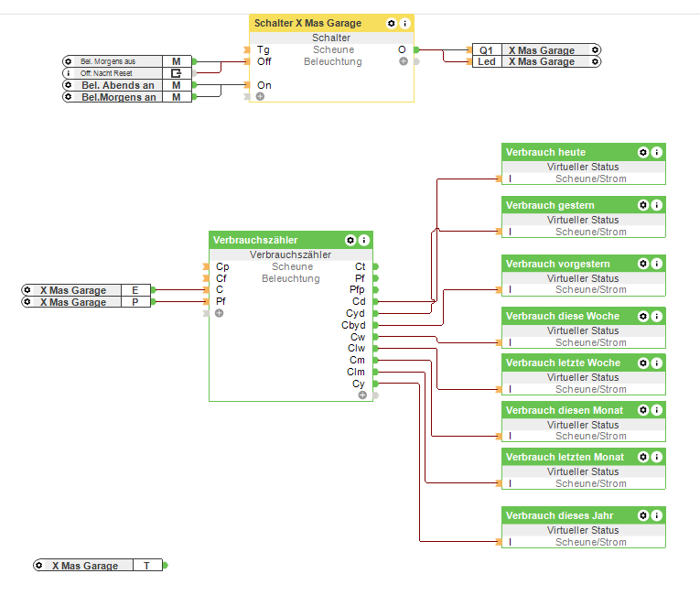Screen dimensions: 700x606
Task: Open info icon of Schalter X Mas Garage block
Action: (404, 23)
